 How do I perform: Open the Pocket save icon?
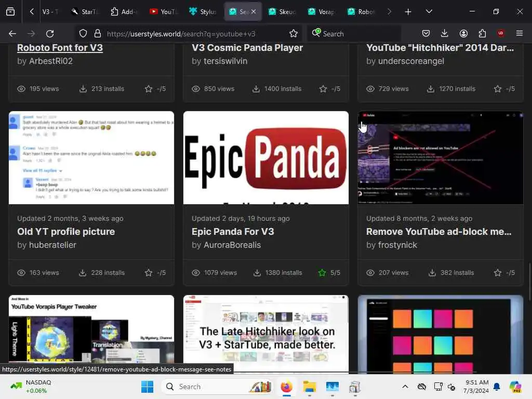click(x=426, y=33)
